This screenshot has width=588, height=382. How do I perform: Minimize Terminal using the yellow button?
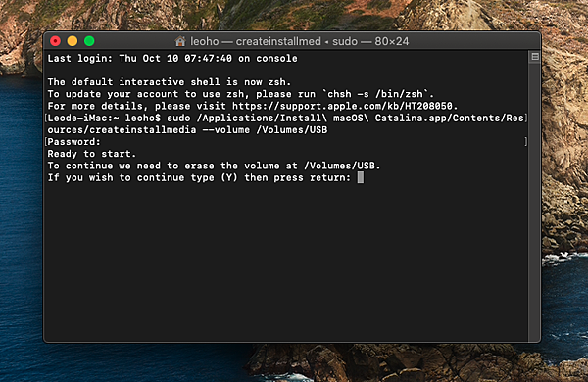click(73, 41)
